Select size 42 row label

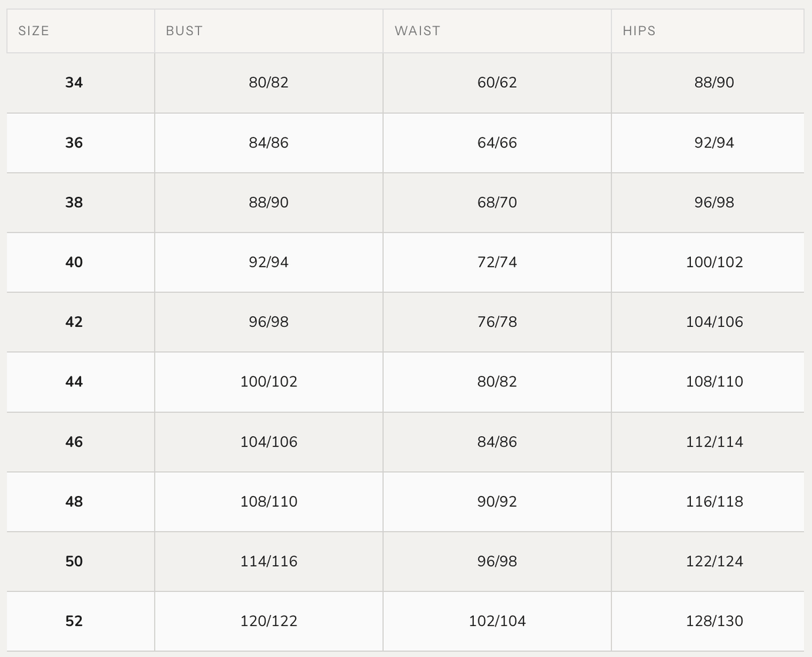[74, 322]
